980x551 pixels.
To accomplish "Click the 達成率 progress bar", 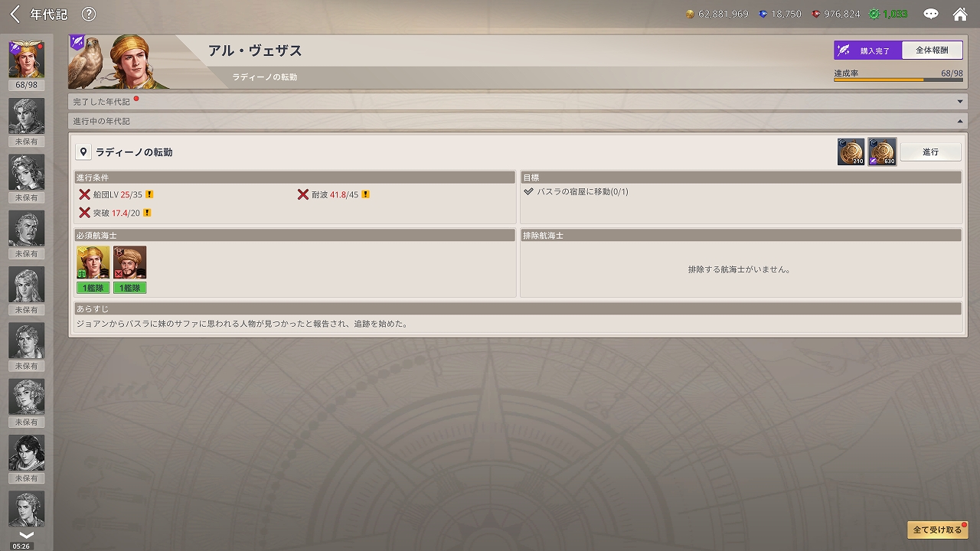I will [x=899, y=80].
